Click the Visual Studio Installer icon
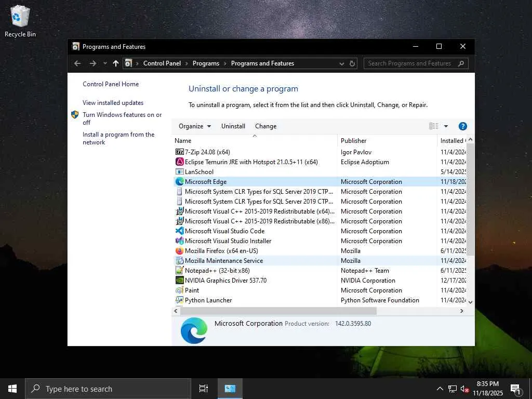Image resolution: width=532 pixels, height=399 pixels. tap(179, 241)
